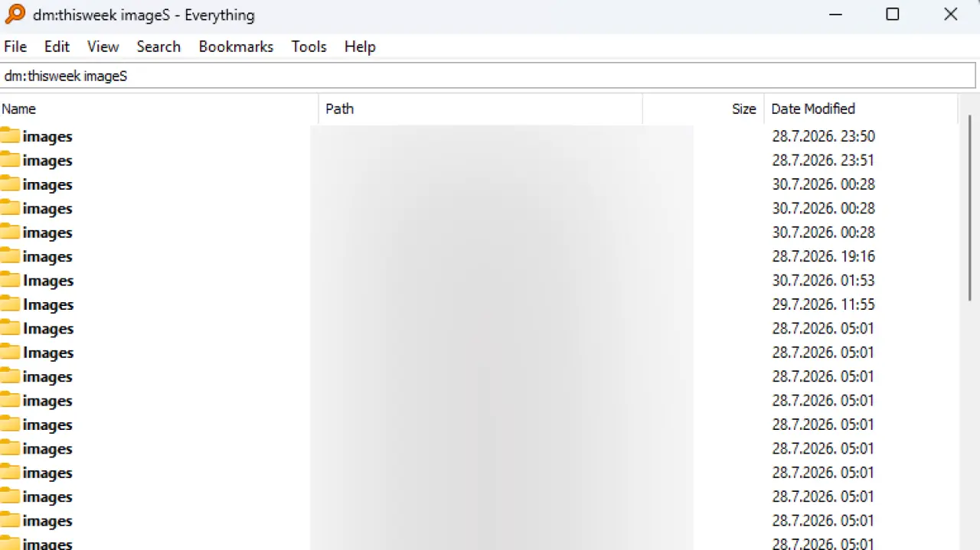Image resolution: width=980 pixels, height=550 pixels.
Task: Open the Bookmarks menu
Action: 236,47
